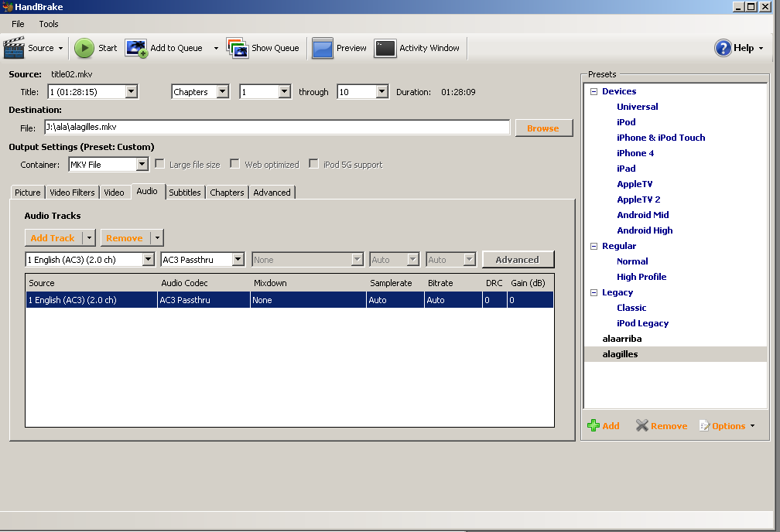Collapse the Legacy preset group
Viewport: 780px width, 532px height.
click(x=594, y=292)
